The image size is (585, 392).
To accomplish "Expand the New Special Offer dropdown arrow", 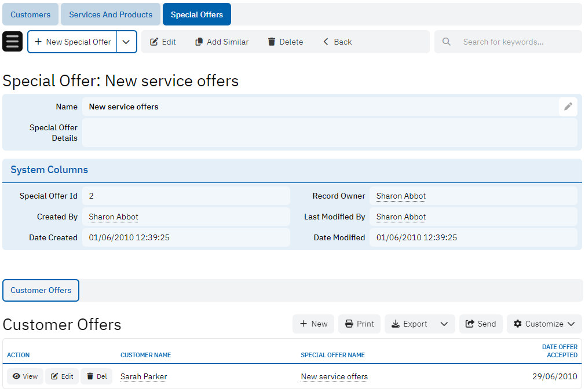I will [x=126, y=42].
